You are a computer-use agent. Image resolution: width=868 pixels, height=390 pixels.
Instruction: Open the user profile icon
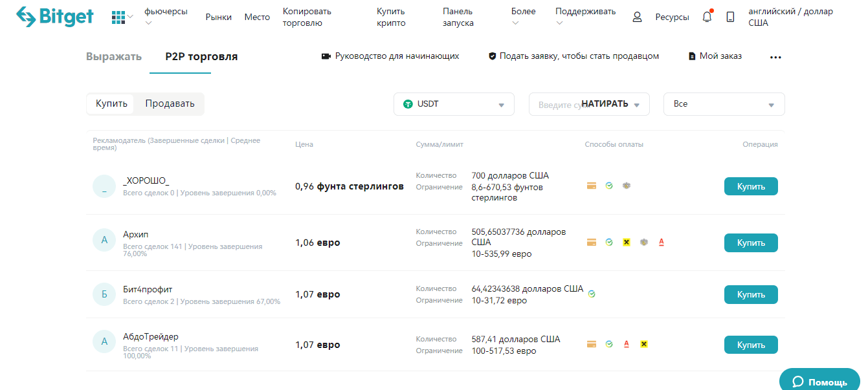pos(637,17)
